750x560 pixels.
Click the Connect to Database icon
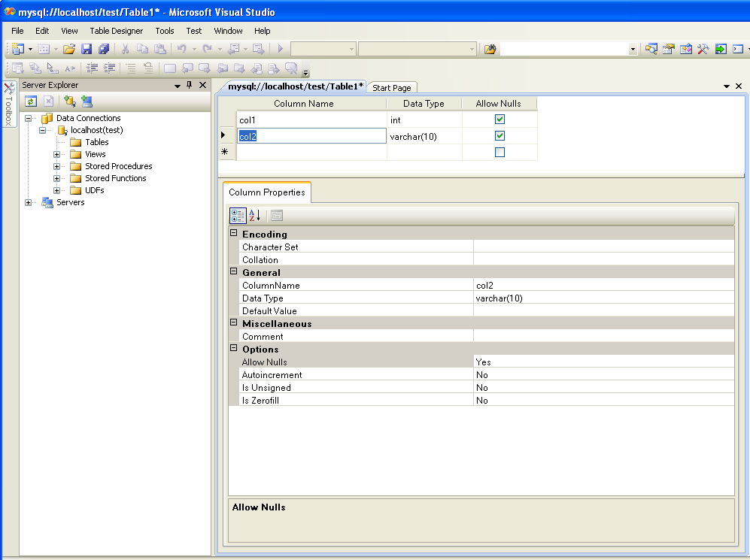click(x=69, y=101)
